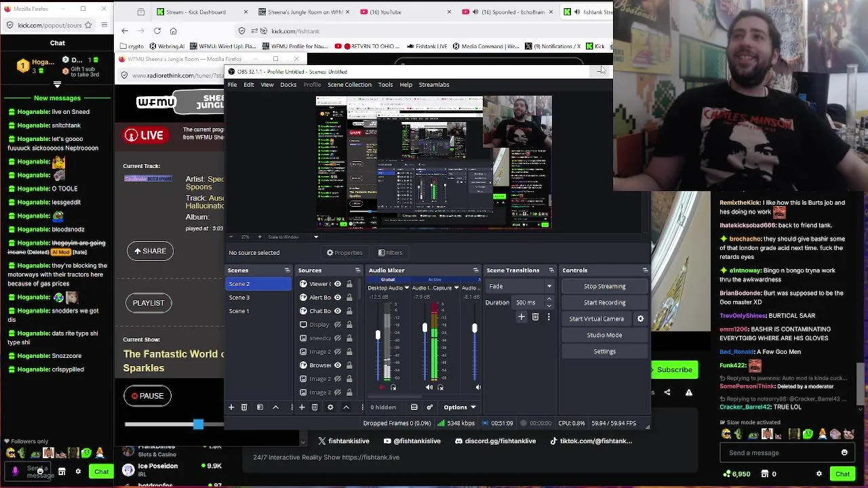Delete selected scene with Scenes trash icon
The height and width of the screenshot is (488, 868).
(244, 407)
